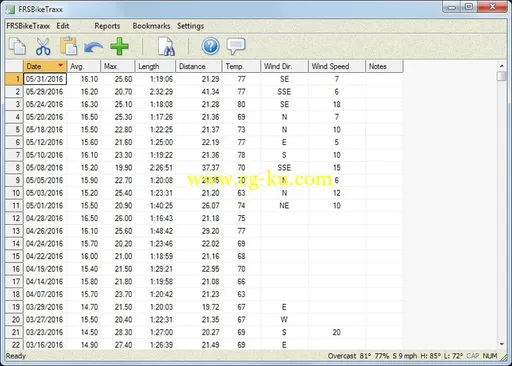This screenshot has width=512, height=366.
Task: Open Find with the binoculars icon
Action: pyautogui.click(x=166, y=46)
